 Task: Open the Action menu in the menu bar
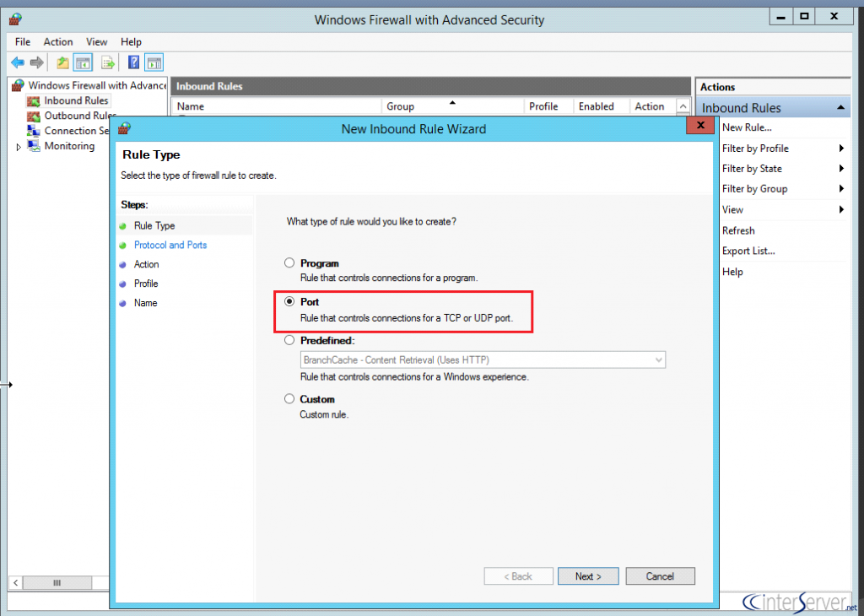point(58,42)
